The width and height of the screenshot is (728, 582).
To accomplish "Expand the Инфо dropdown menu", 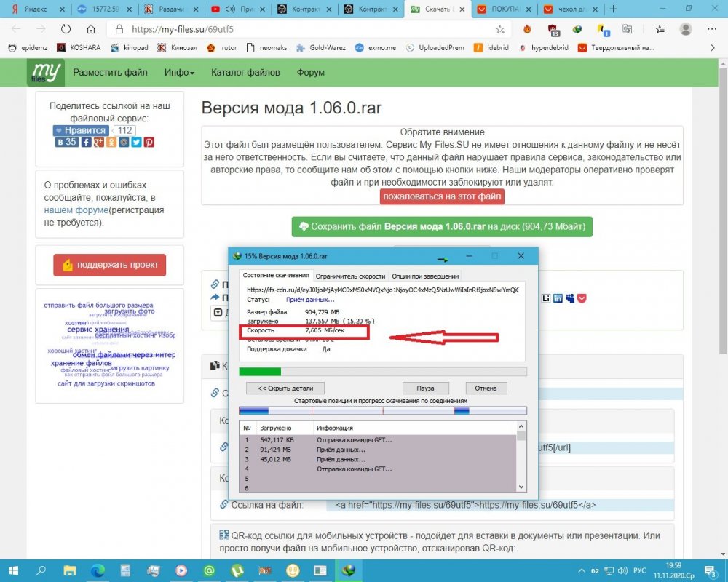I will point(179,73).
